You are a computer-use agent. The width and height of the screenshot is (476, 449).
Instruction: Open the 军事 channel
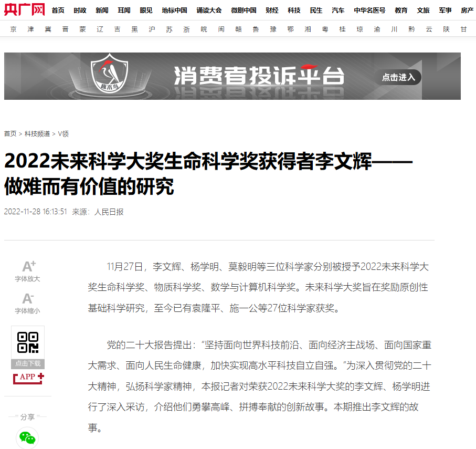(445, 11)
